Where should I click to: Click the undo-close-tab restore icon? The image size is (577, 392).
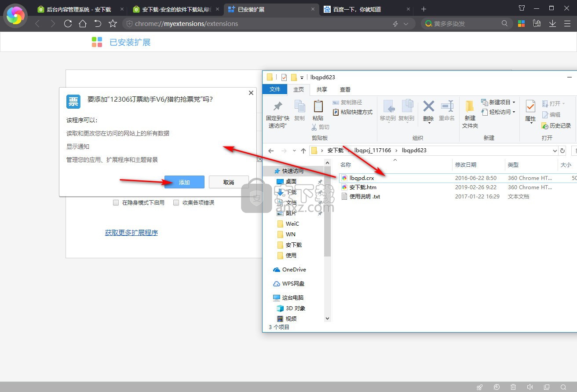tap(98, 24)
